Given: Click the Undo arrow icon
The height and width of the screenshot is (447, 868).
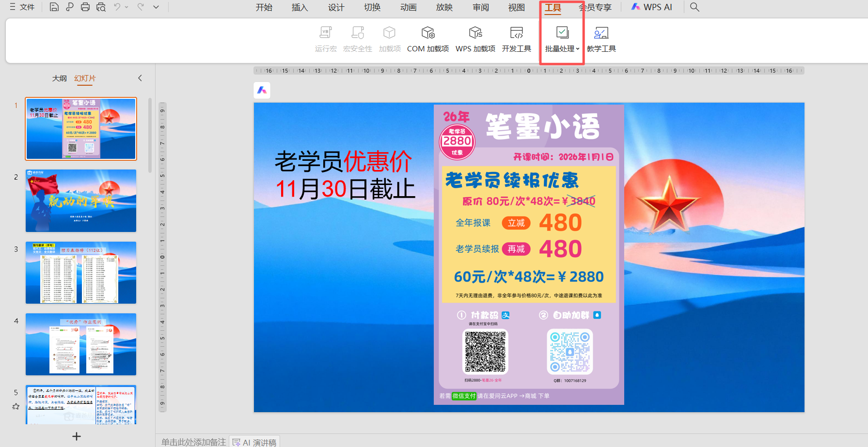Looking at the screenshot, I should tap(117, 7).
